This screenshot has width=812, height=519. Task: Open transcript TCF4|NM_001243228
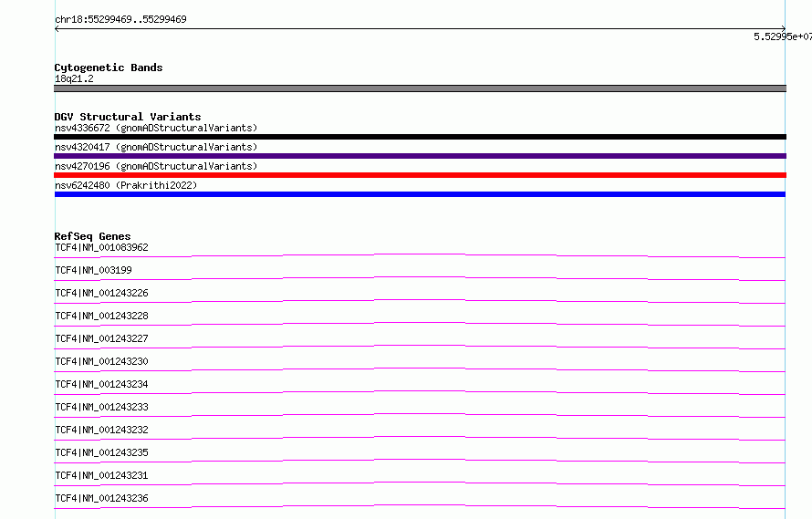[101, 316]
